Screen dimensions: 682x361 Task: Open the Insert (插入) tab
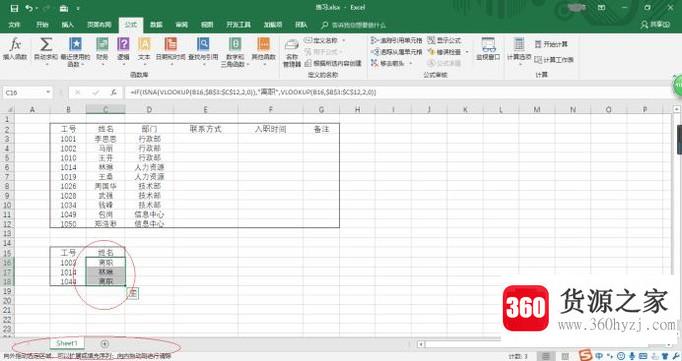pyautogui.click(x=67, y=25)
